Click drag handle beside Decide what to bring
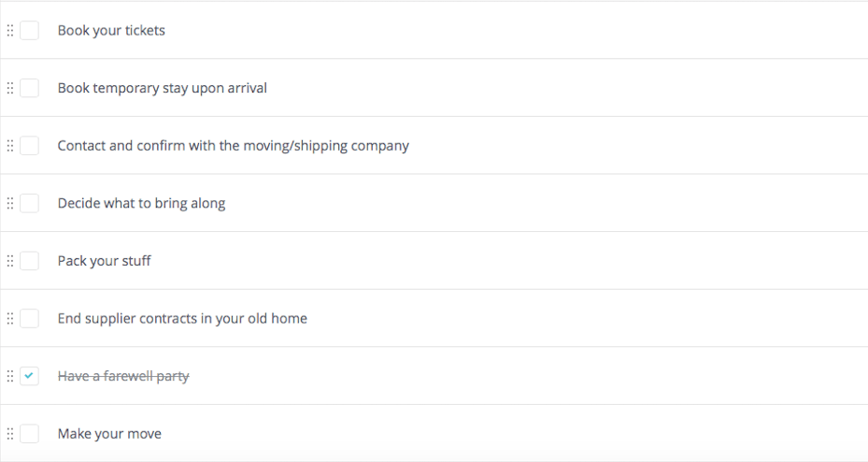This screenshot has width=868, height=462. (10, 204)
